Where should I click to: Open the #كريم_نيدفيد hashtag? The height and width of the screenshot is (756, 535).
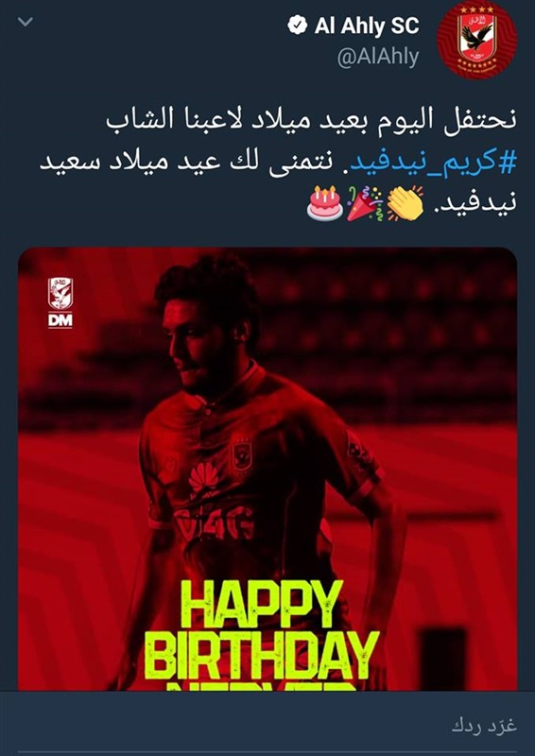tap(433, 163)
